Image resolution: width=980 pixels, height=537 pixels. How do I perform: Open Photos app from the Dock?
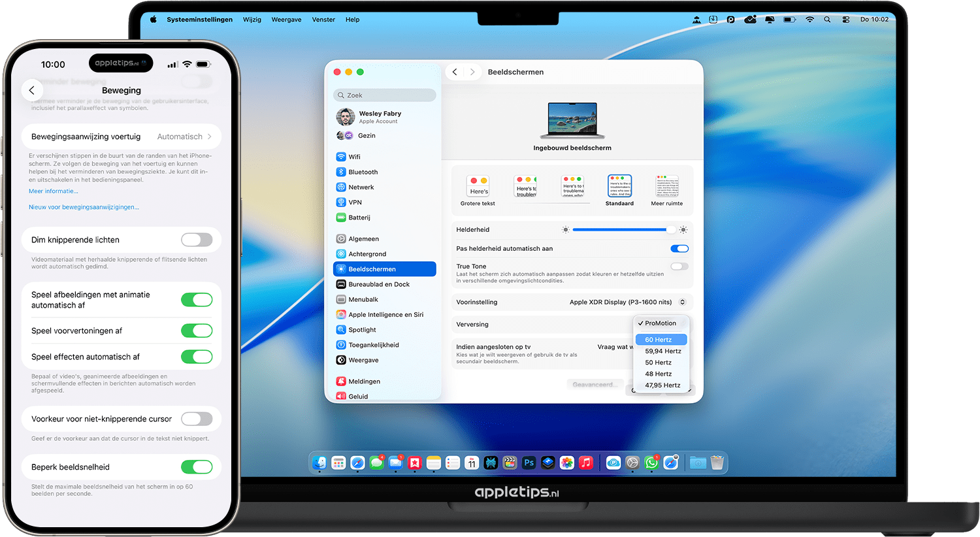[x=567, y=463]
